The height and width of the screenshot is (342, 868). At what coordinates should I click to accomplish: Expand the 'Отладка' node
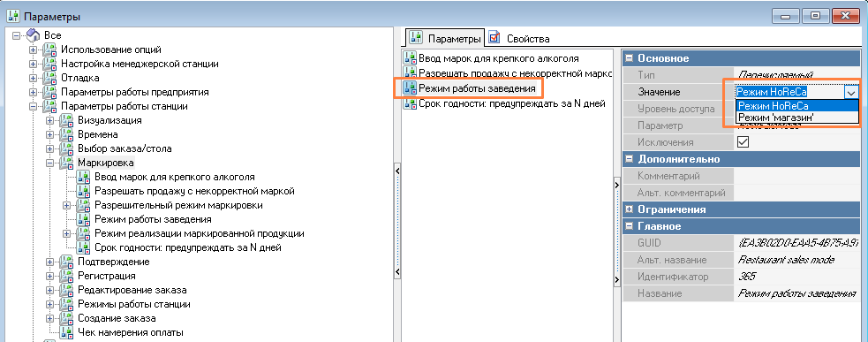34,78
